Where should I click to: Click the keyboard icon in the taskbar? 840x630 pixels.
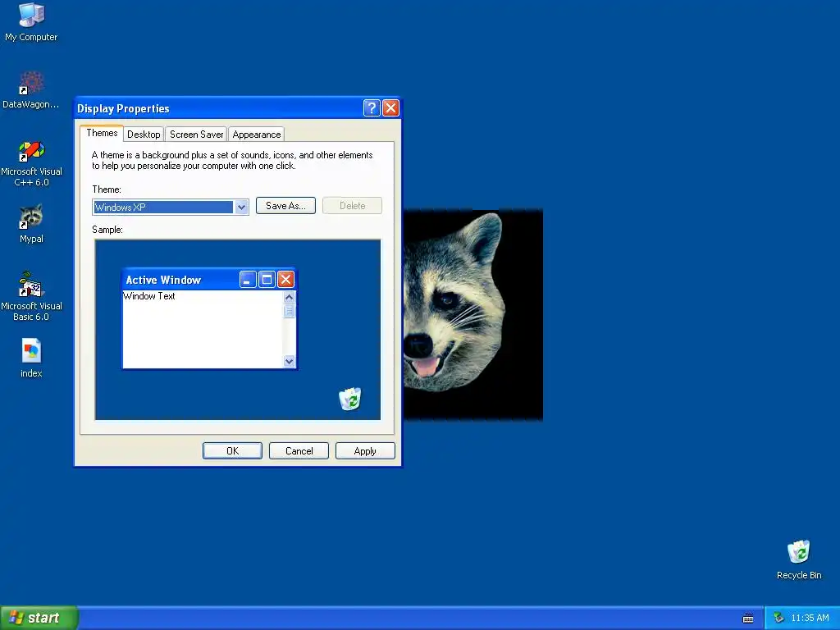(748, 619)
